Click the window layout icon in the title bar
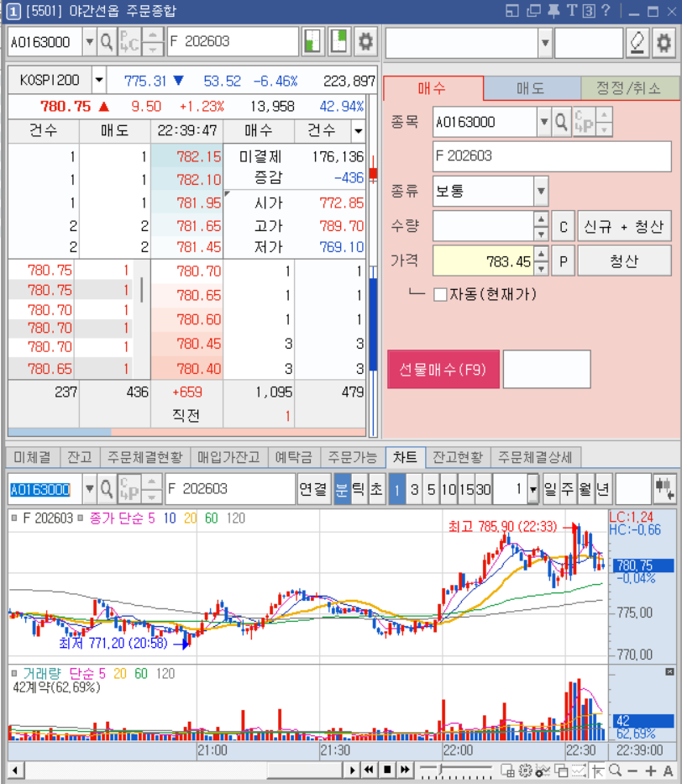This screenshot has height=784, width=682. (x=512, y=10)
